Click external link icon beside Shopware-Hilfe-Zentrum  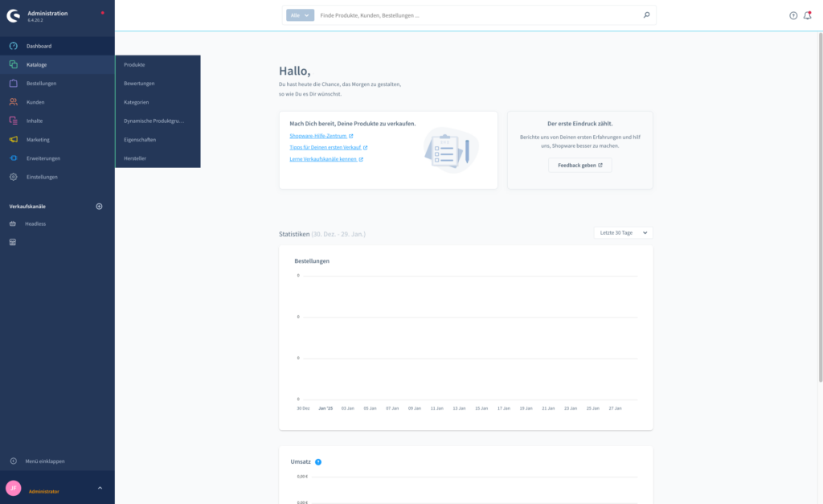click(x=351, y=136)
